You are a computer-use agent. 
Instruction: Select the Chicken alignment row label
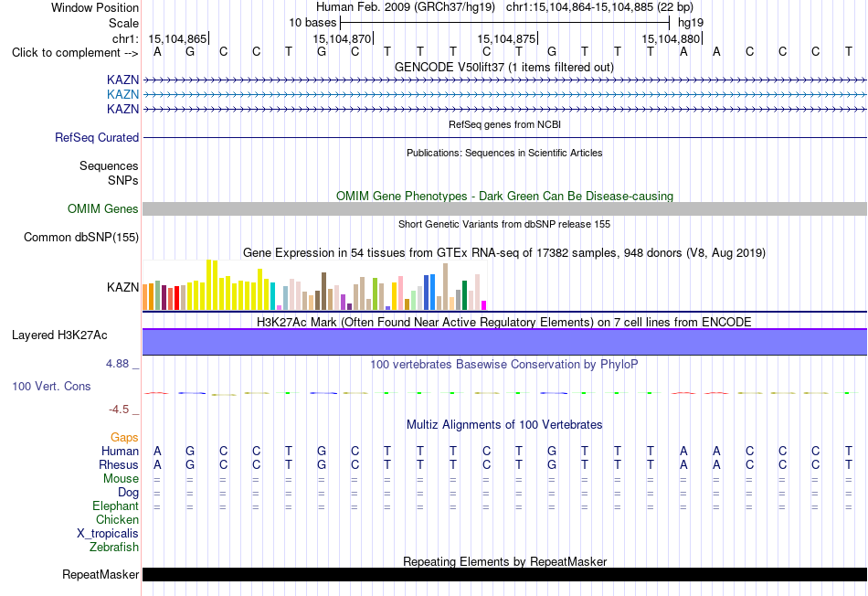pos(117,519)
